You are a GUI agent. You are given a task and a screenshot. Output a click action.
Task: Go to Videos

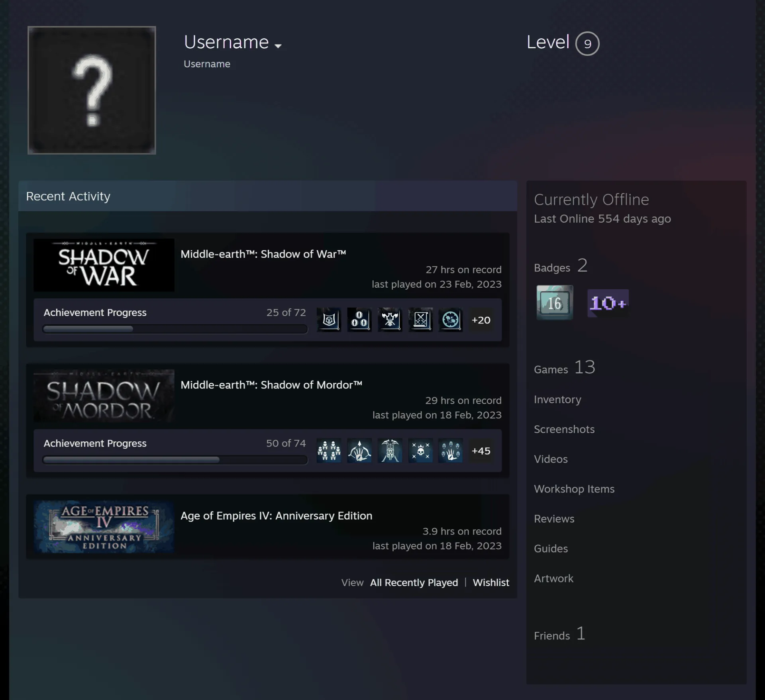[551, 459]
